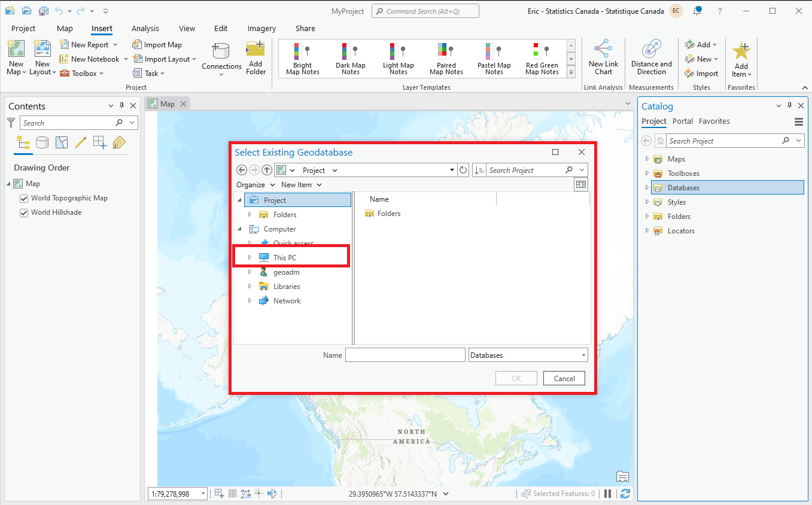Switch to the Map ribbon tab
Screen dimensions: 812x505
coord(65,28)
